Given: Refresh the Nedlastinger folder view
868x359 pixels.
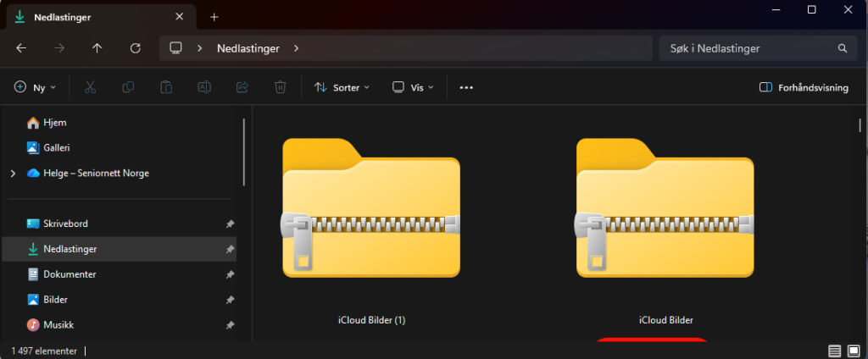Looking at the screenshot, I should pyautogui.click(x=135, y=48).
